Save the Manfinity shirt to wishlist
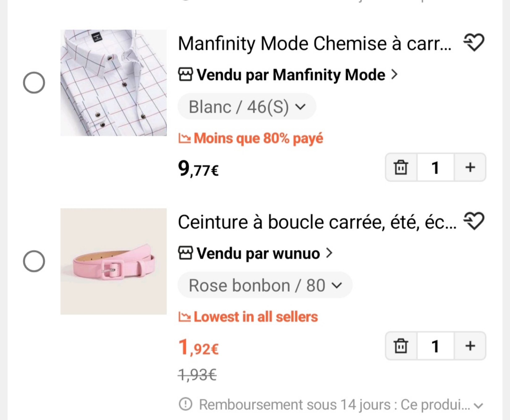The image size is (510, 420). pyautogui.click(x=474, y=43)
